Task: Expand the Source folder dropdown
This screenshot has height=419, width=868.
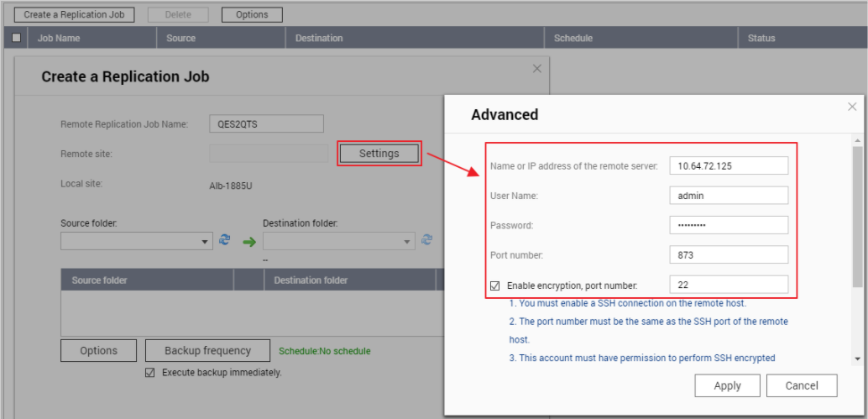Action: click(x=206, y=242)
